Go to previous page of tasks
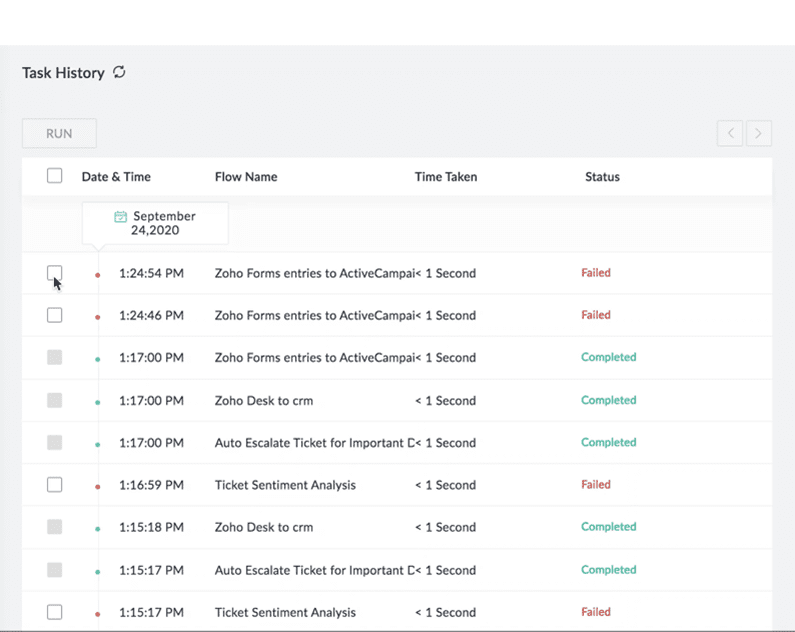This screenshot has height=632, width=795. click(x=729, y=133)
